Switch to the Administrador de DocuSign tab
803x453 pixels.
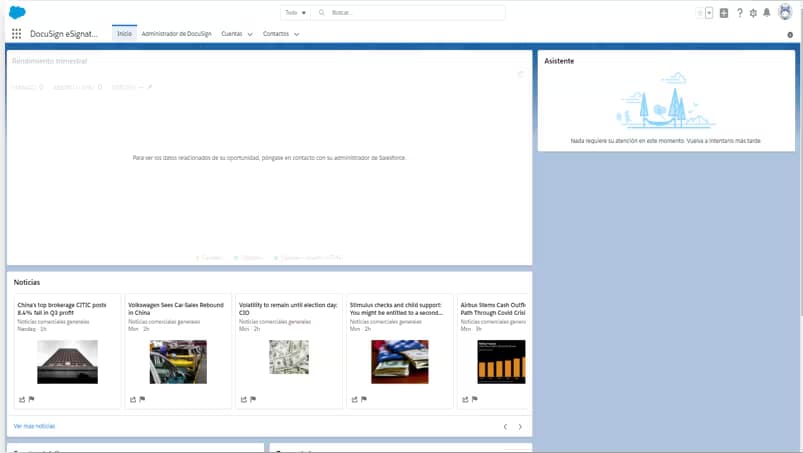point(176,34)
